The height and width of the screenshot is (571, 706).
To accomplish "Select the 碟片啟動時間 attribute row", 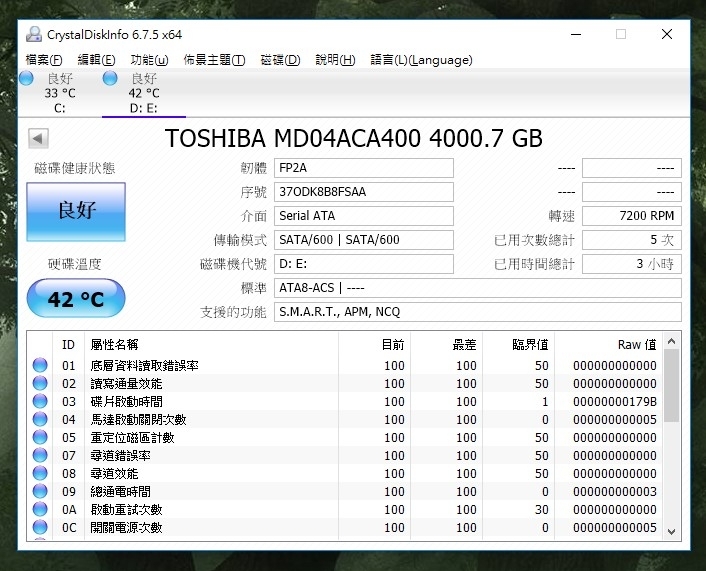I will 345,401.
